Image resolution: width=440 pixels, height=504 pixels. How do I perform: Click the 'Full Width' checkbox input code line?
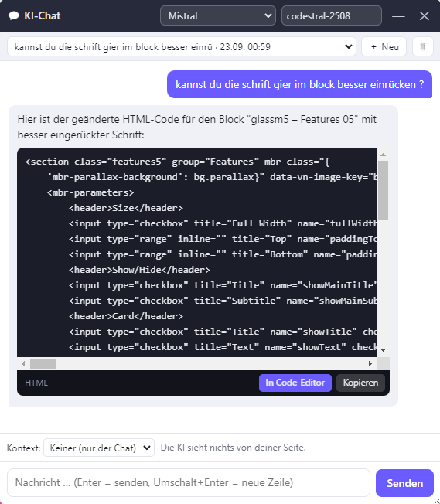pos(222,223)
